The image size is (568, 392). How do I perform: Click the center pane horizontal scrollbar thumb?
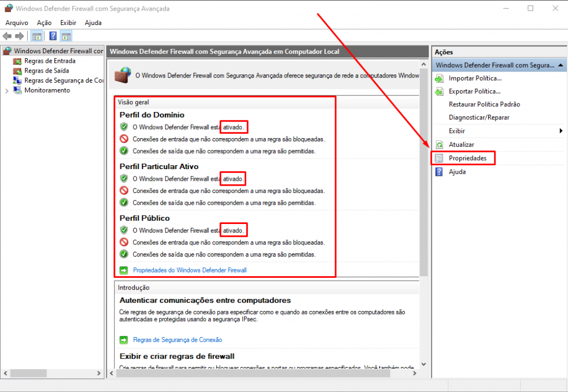point(253,373)
